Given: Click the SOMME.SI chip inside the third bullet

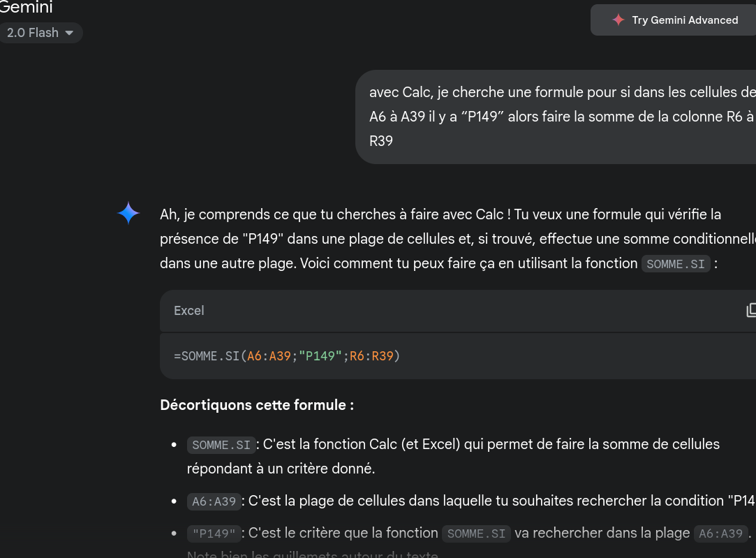Looking at the screenshot, I should 476,534.
